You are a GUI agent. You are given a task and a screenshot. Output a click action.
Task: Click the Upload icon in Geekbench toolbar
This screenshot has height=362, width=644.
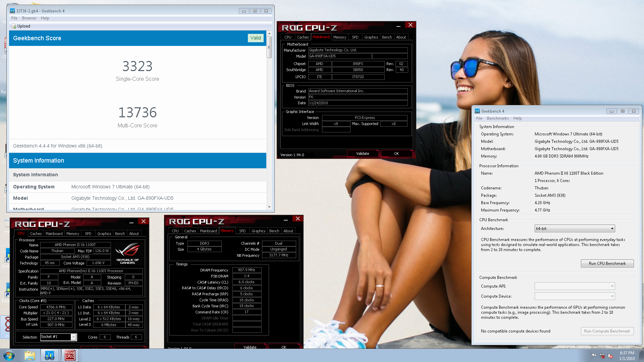pos(14,26)
